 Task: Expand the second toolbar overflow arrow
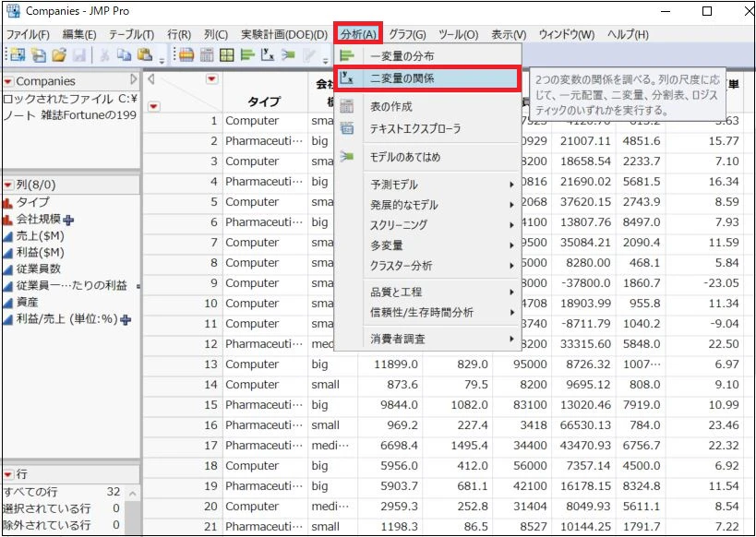[326, 61]
